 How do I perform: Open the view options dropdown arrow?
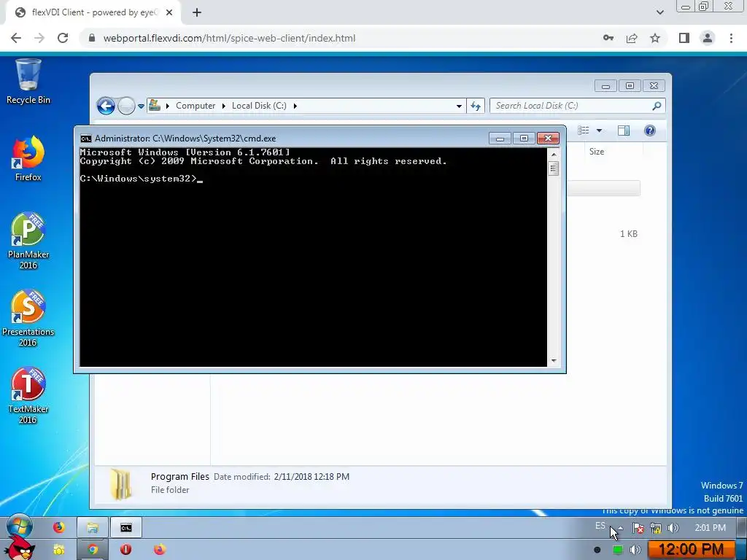600,131
